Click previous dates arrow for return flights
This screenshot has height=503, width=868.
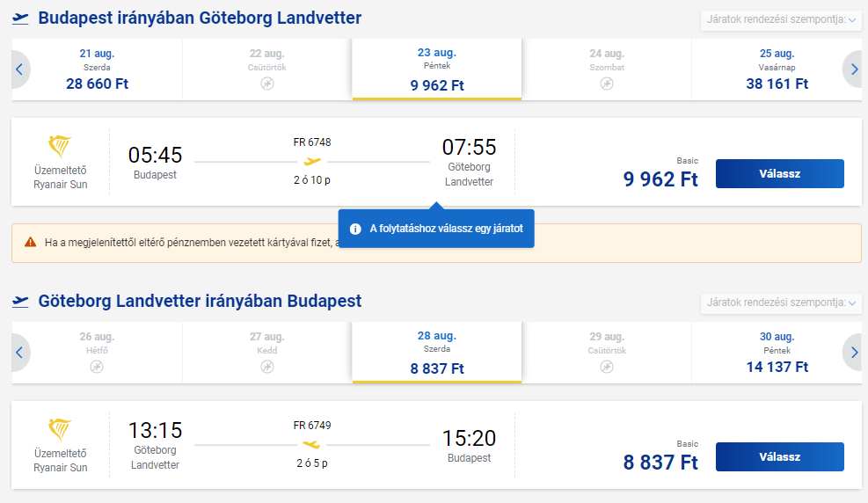[20, 353]
